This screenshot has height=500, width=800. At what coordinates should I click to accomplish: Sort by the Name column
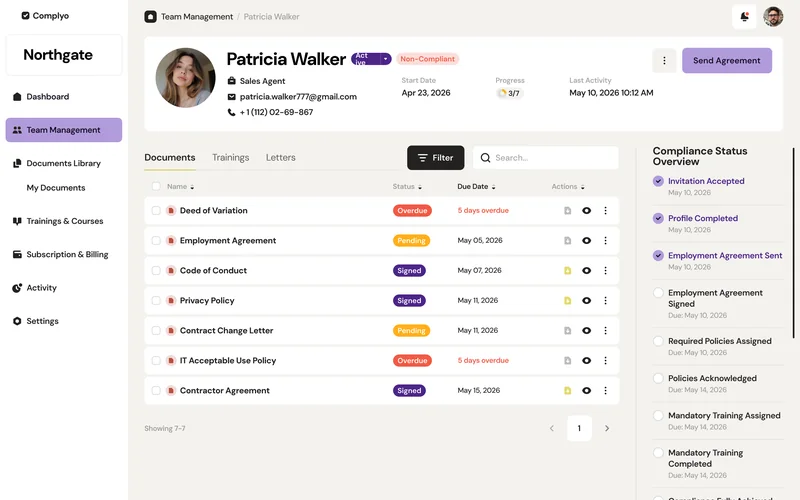pyautogui.click(x=181, y=187)
